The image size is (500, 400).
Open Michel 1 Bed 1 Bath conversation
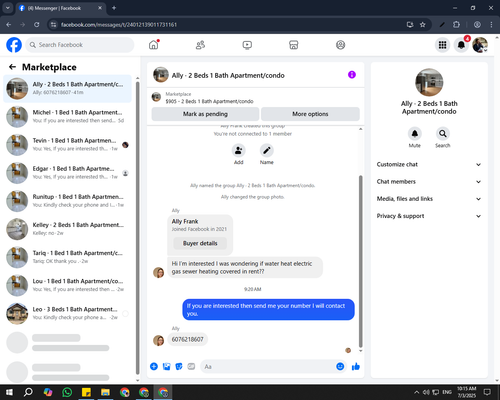67,117
